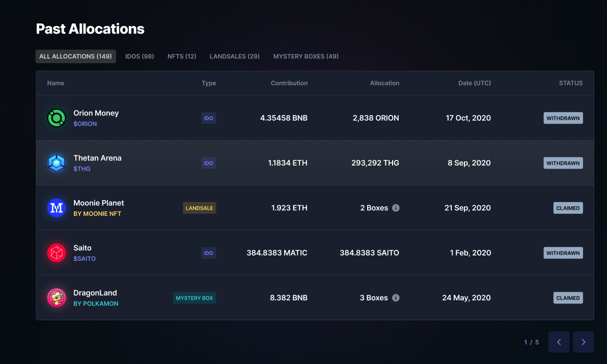Viewport: 607px width, 364px height.
Task: Select the 8.382 BNB contribution value
Action: point(288,297)
